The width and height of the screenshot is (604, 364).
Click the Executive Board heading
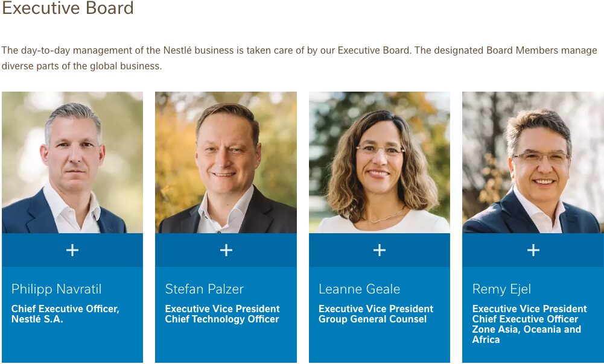pyautogui.click(x=68, y=9)
